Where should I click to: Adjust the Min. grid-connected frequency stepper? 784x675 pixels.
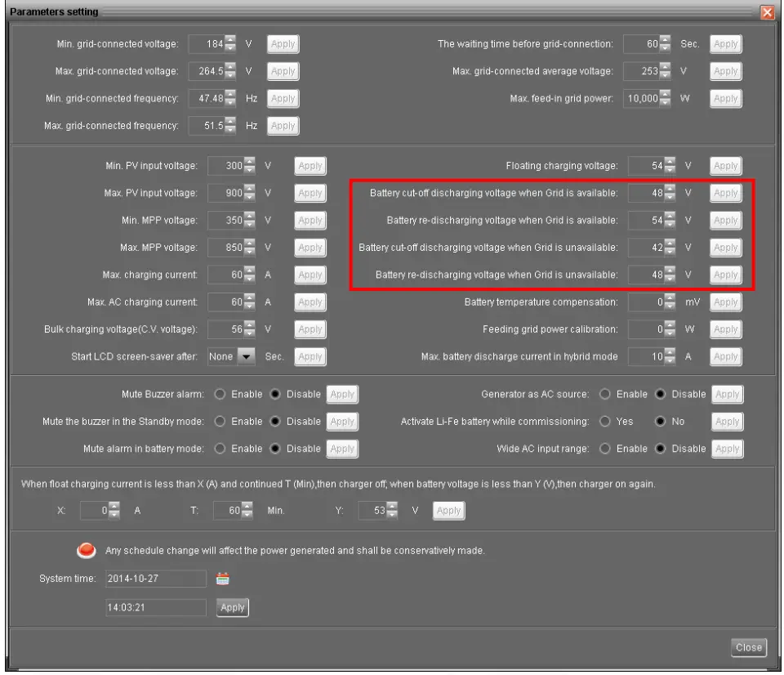pos(230,99)
